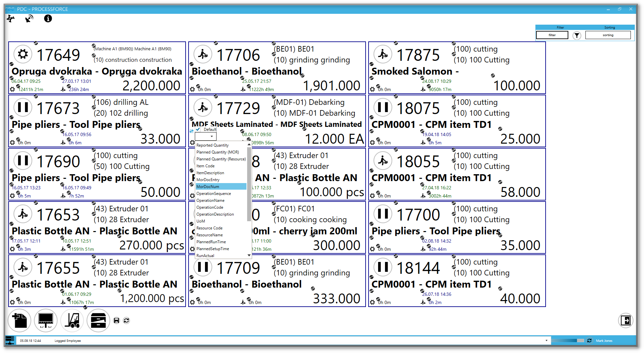Toggle the Default checkbox
The height and width of the screenshot is (353, 644).
[x=198, y=129]
